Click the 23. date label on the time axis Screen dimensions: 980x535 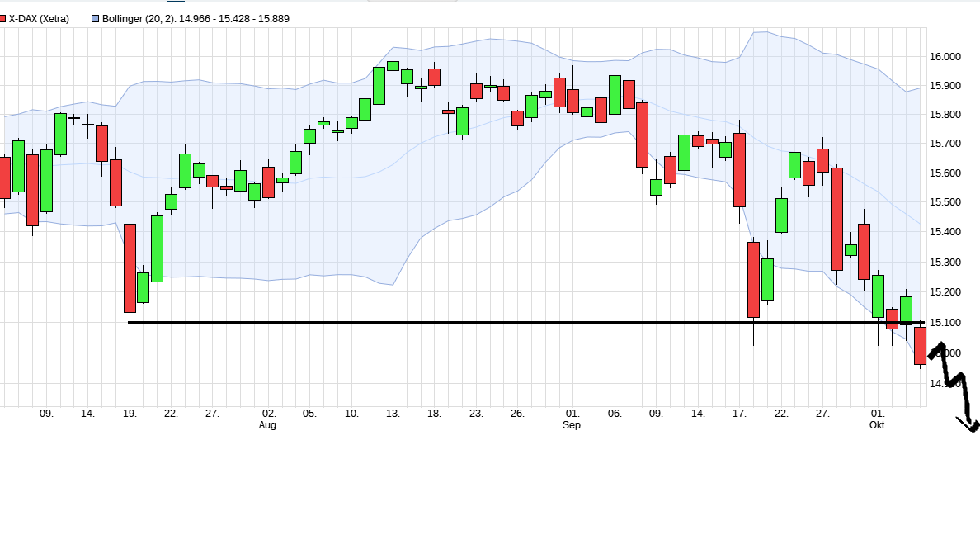pos(476,414)
